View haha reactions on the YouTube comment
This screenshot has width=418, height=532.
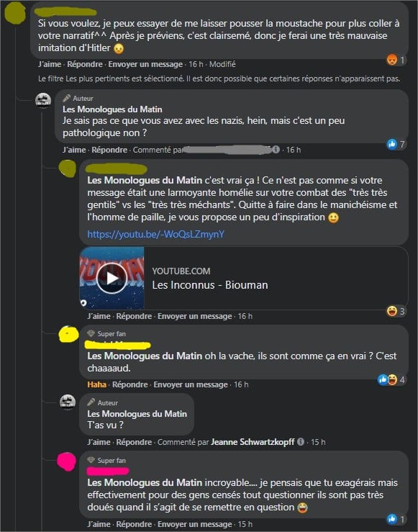396,311
